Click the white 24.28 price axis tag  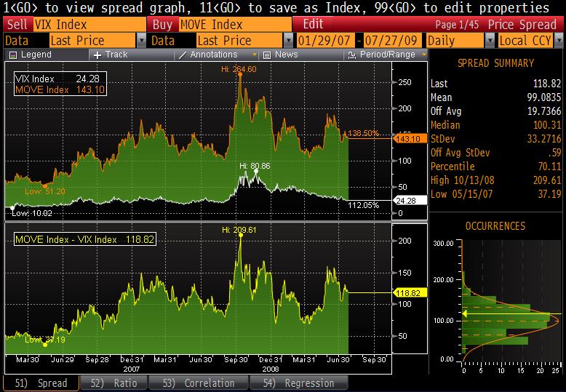(x=409, y=201)
